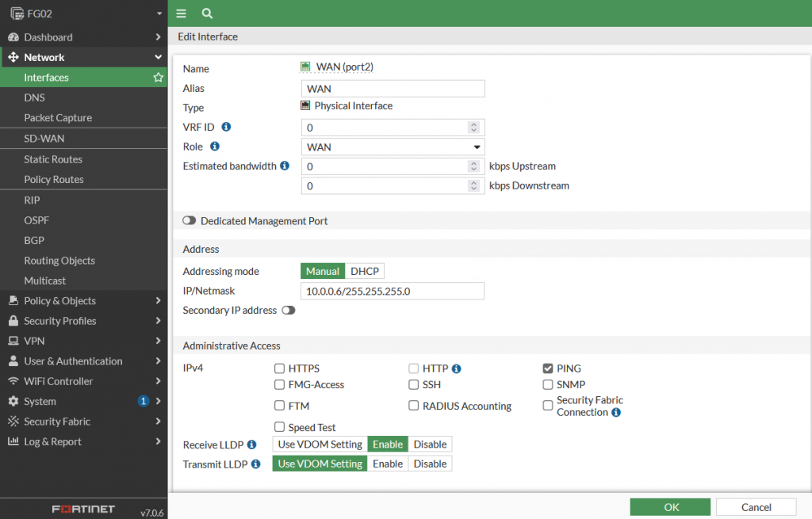
Task: Enable the HTTPS administrative access checkbox
Action: point(279,368)
